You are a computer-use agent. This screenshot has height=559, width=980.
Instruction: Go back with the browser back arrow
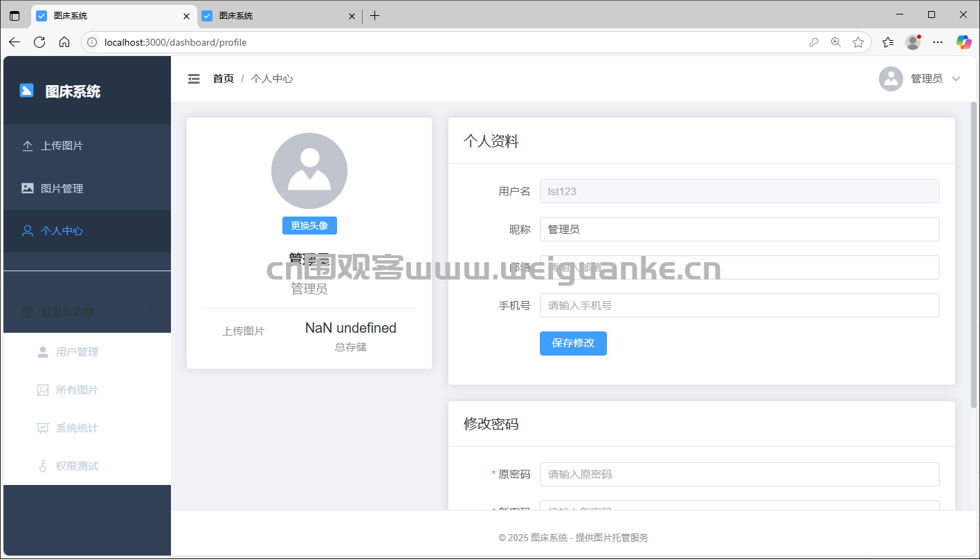click(x=15, y=42)
